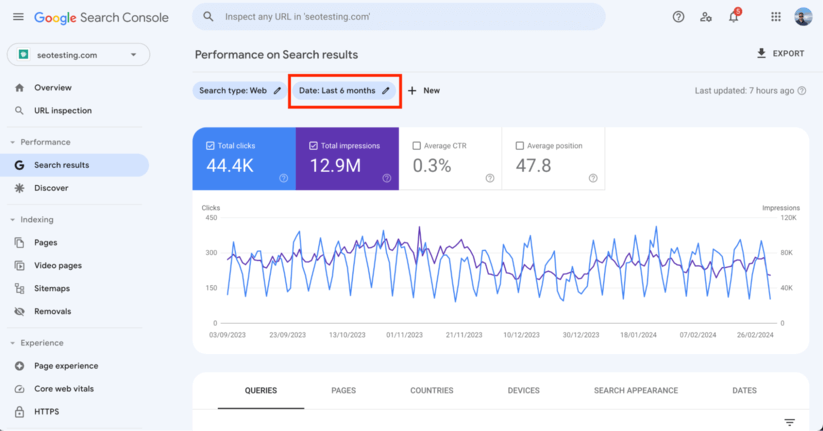Viewport: 823px width, 431px height.
Task: Add a new filter with New
Action: tap(424, 91)
